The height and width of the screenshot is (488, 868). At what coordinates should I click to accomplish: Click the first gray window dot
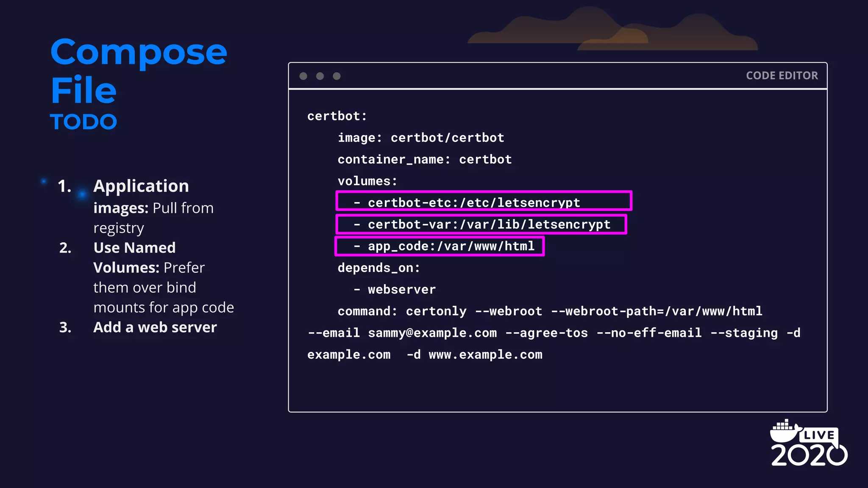point(303,76)
